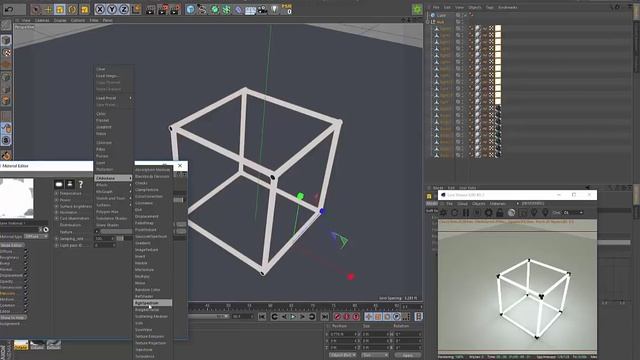640x360 pixels.
Task: Toggle clay mode sphere icon in Live Viewer
Action: click(511, 213)
